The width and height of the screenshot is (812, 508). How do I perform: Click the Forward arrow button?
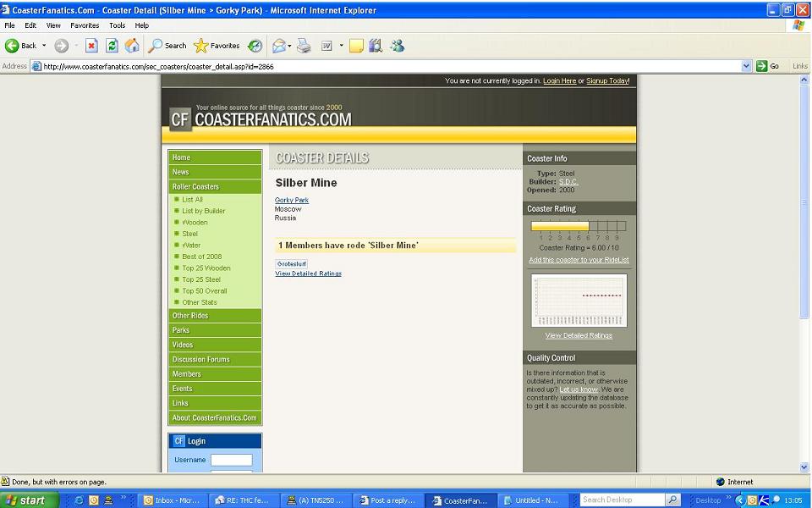click(62, 46)
